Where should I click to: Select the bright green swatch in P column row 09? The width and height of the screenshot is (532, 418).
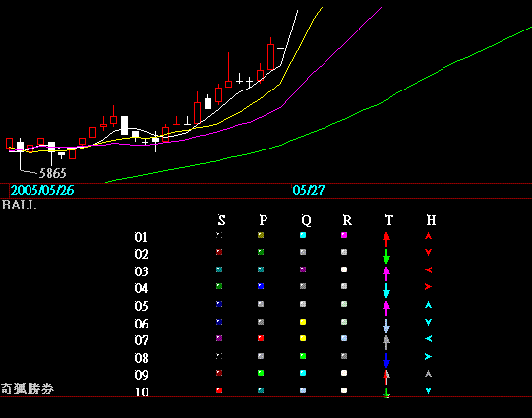pos(261,373)
